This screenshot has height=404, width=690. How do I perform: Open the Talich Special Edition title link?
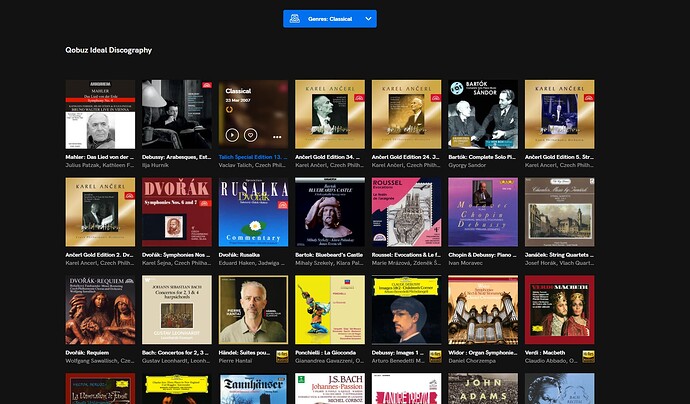coord(252,157)
